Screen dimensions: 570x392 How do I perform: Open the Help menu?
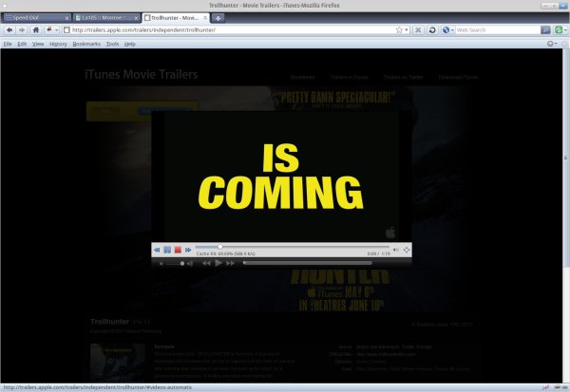130,44
